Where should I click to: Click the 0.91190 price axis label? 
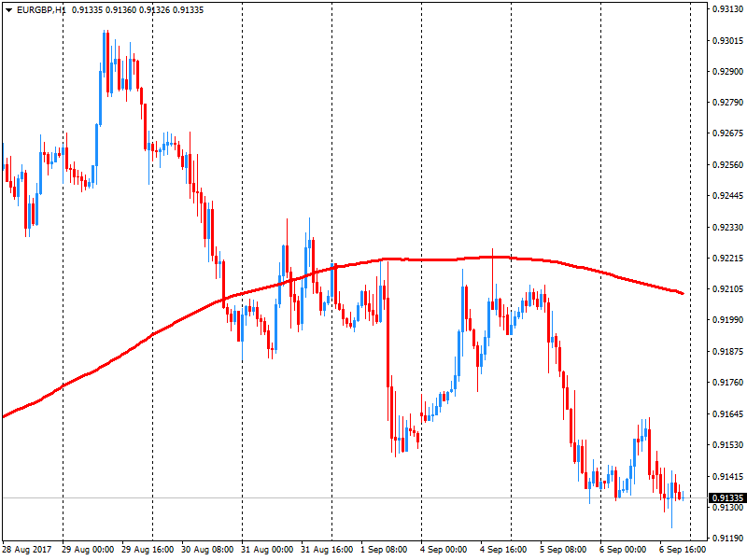coord(727,539)
